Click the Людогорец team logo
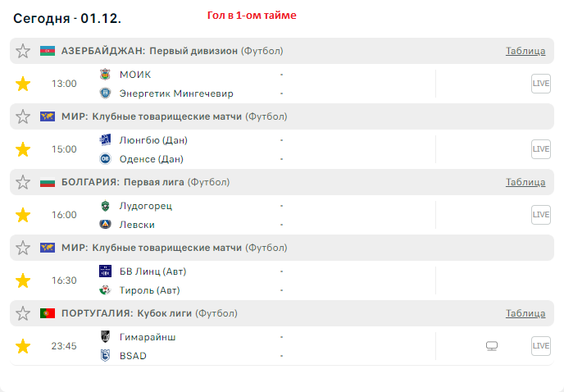 pyautogui.click(x=105, y=205)
